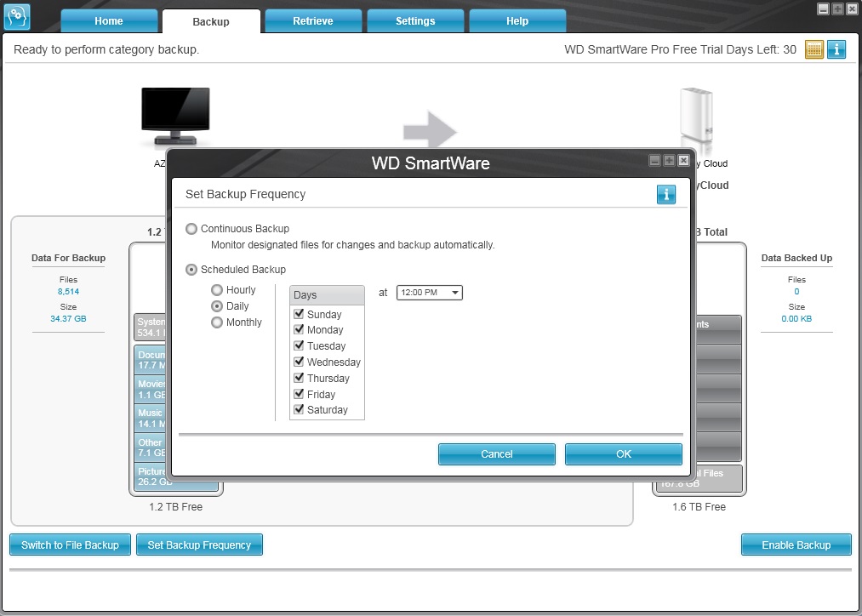The image size is (862, 616).
Task: Select the Documents category bar
Action: tap(151, 360)
